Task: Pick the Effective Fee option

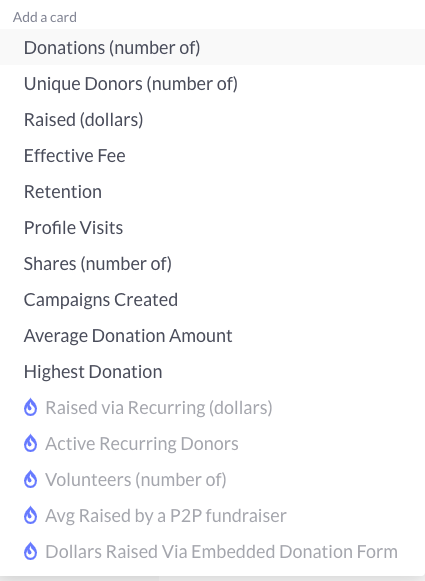Action: 212,155
